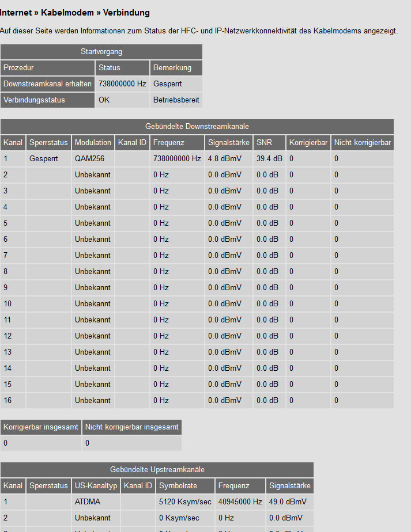Click the '4.8 dBmV' signal strength cell
The height and width of the screenshot is (532, 411).
(225, 159)
